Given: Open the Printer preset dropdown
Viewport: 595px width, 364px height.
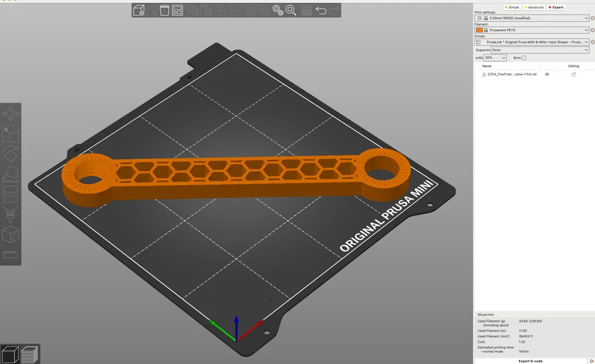Looking at the screenshot, I should [531, 42].
